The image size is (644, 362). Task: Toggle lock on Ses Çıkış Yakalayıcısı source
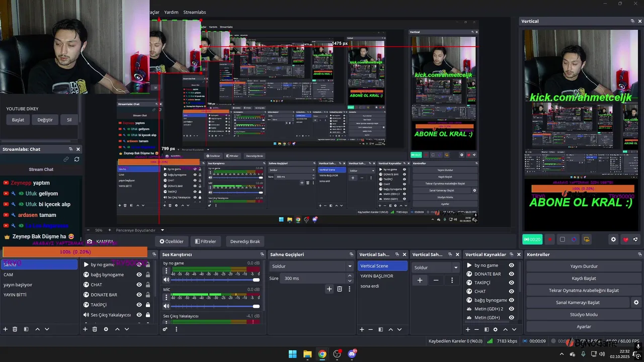pos(147,315)
